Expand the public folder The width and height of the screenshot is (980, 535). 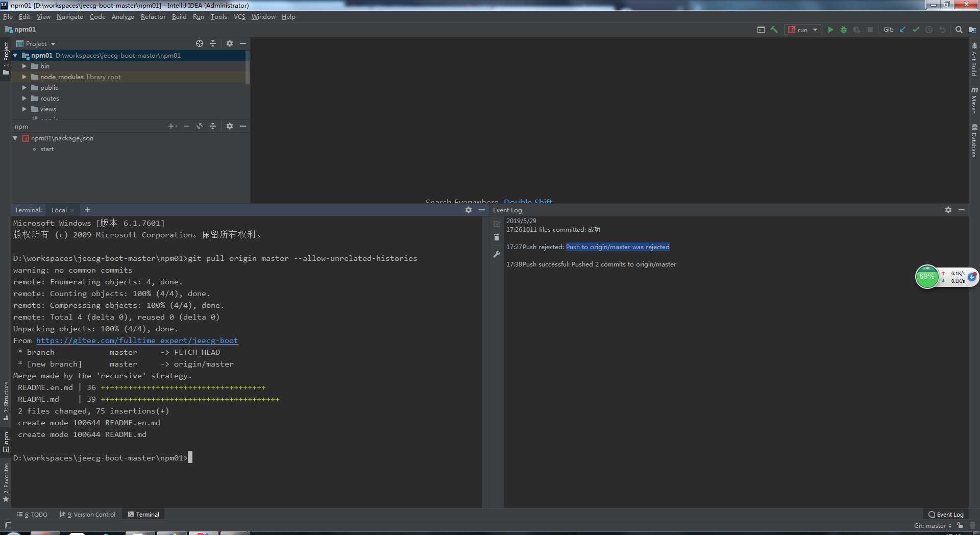24,87
